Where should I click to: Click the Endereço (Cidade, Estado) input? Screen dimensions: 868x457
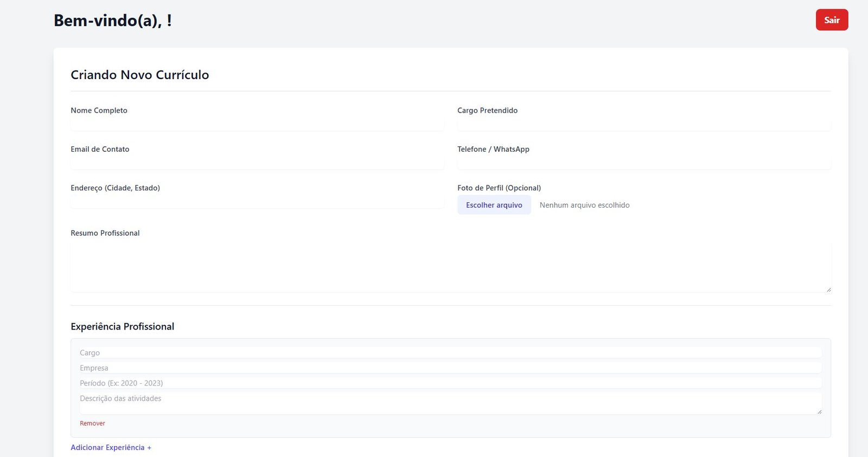pyautogui.click(x=257, y=203)
